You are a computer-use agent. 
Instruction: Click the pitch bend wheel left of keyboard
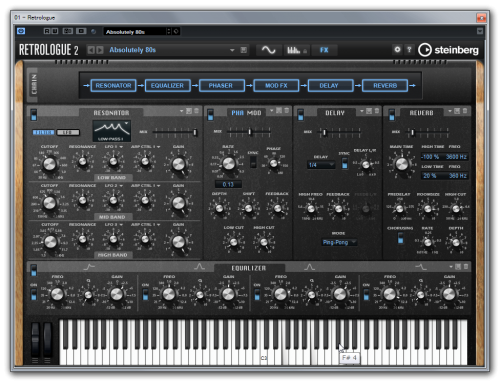(35, 340)
